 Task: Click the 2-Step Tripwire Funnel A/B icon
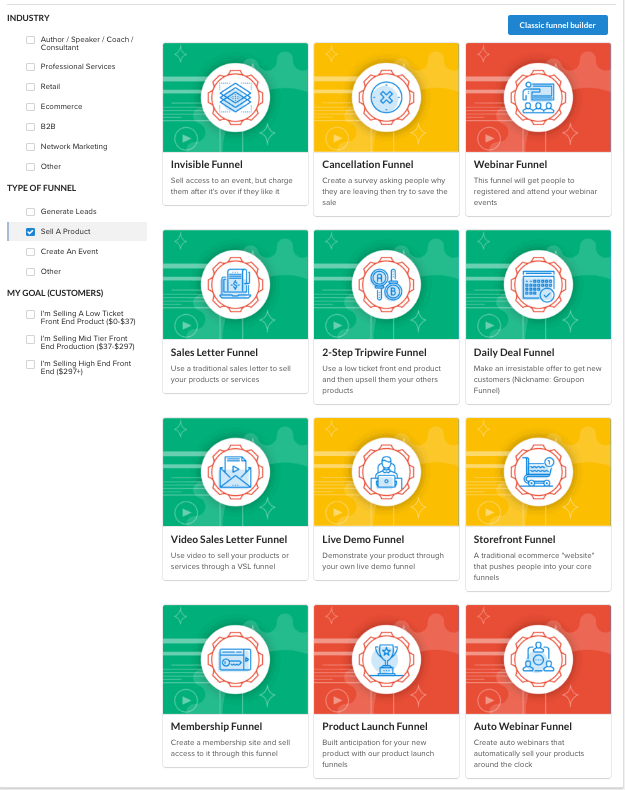tap(386, 285)
